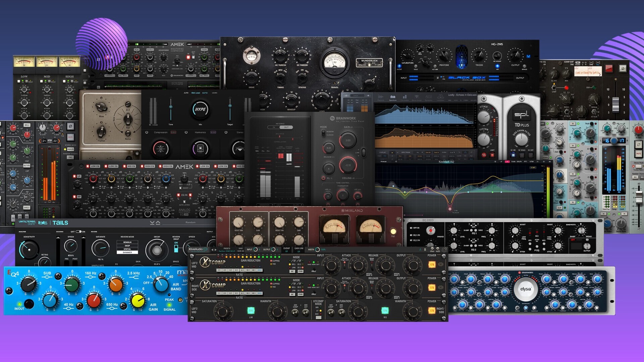This screenshot has width=644, height=362.
Task: Toggle the L/M saturation ON button
Action: click(x=251, y=310)
